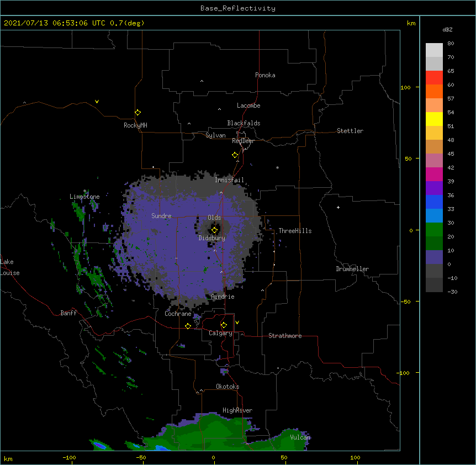This screenshot has width=476, height=465.
Task: Click the -100 tick on the horizontal axis
Action: tap(69, 457)
